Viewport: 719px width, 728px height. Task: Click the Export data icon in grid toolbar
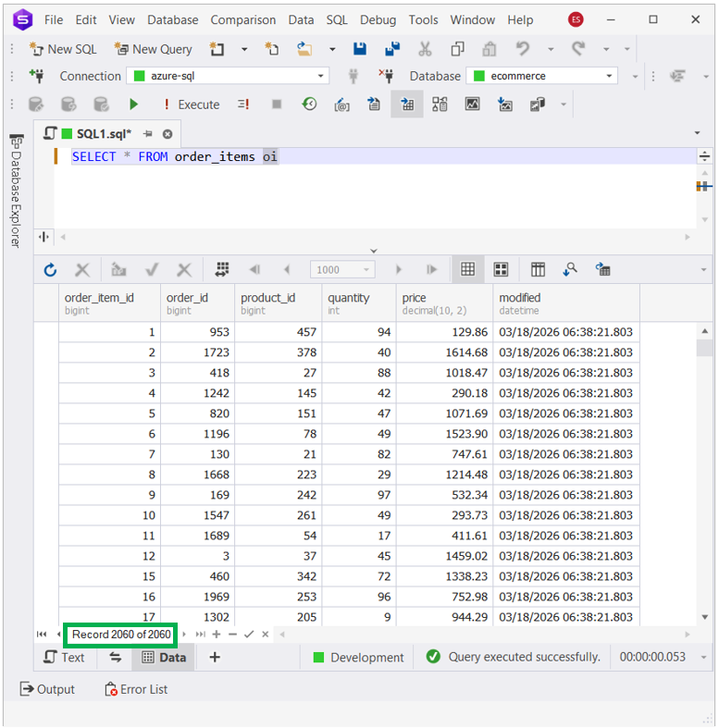[x=603, y=270]
